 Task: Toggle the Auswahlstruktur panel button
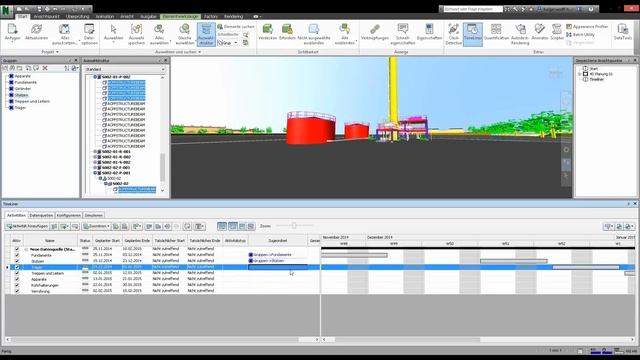pyautogui.click(x=206, y=34)
